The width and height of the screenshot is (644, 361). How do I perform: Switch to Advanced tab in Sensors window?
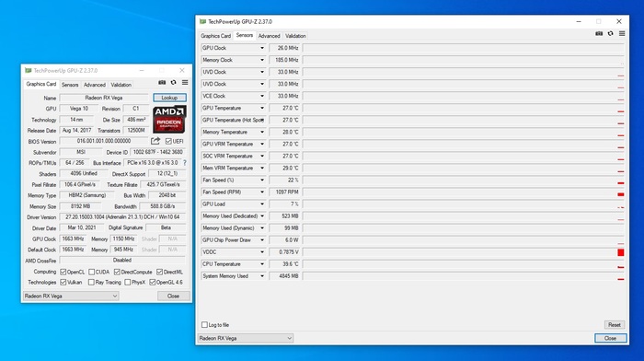[x=269, y=36]
